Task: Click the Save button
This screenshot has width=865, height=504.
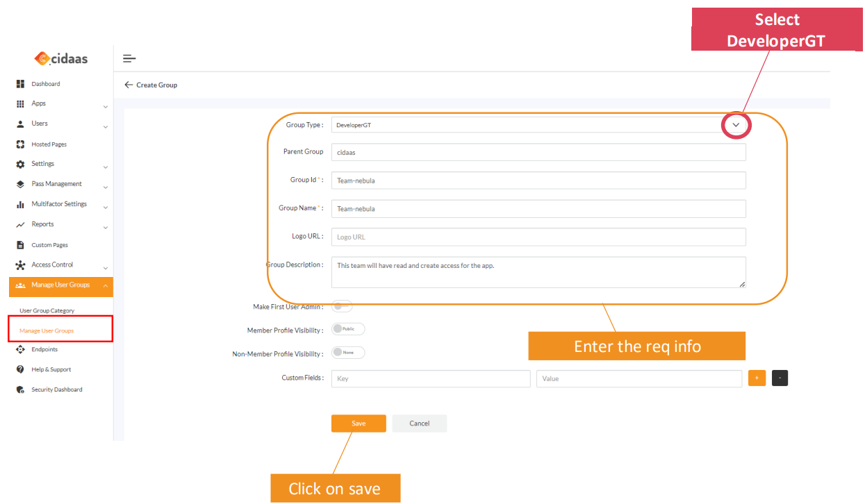Action: 359,423
